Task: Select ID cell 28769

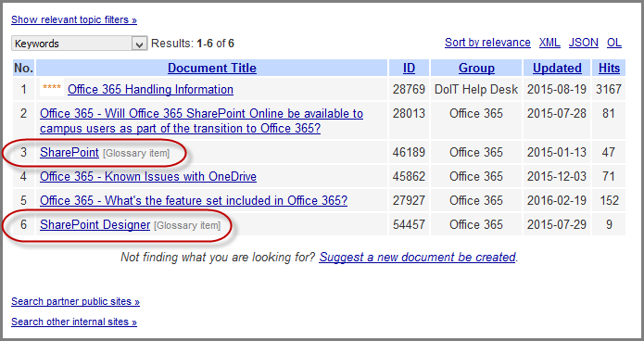Action: point(409,90)
